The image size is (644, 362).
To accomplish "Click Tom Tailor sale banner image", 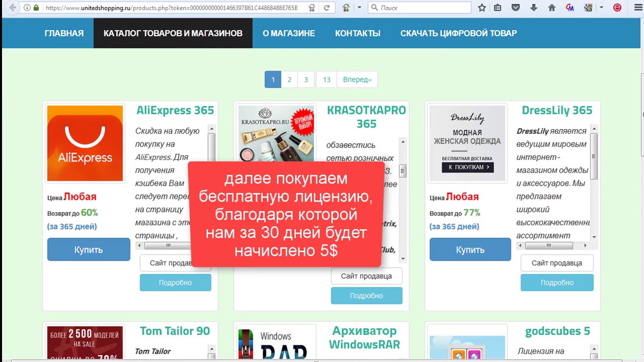I will click(85, 343).
